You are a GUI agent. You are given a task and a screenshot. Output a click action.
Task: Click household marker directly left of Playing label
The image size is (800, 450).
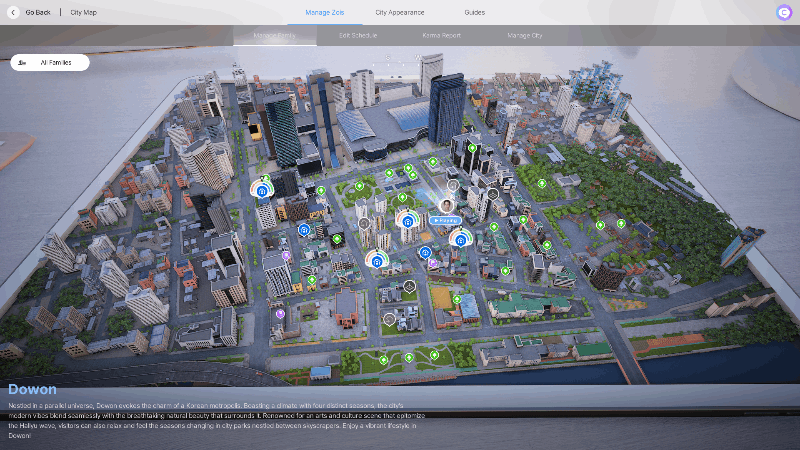[x=408, y=220]
